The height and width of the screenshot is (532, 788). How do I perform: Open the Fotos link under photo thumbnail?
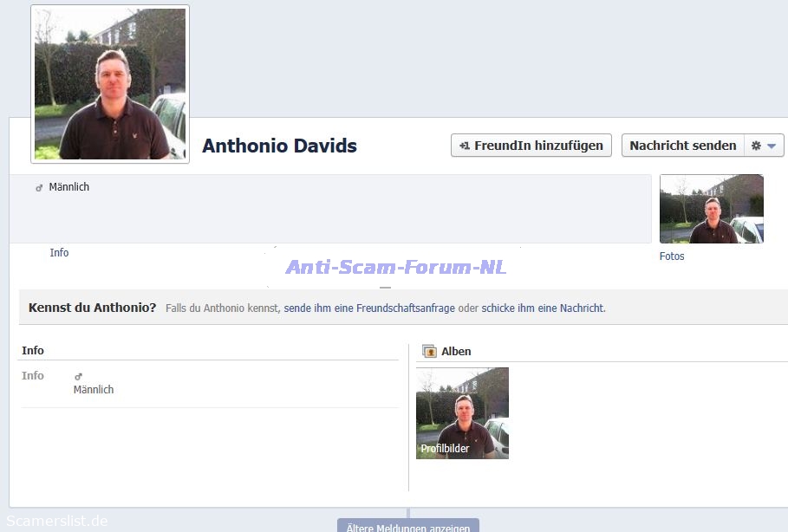click(672, 256)
